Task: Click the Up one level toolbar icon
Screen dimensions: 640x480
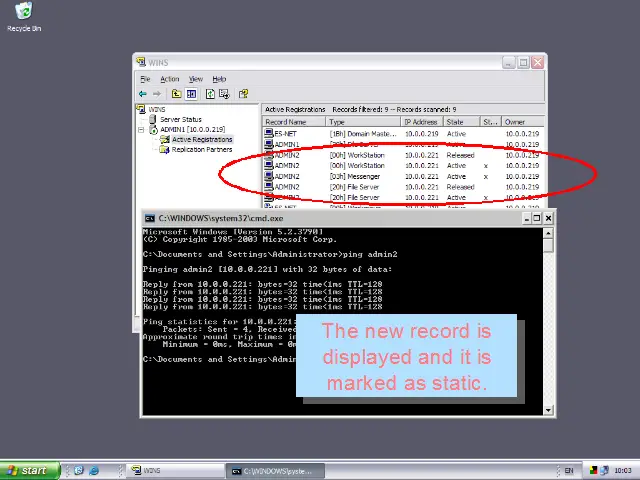Action: click(176, 94)
